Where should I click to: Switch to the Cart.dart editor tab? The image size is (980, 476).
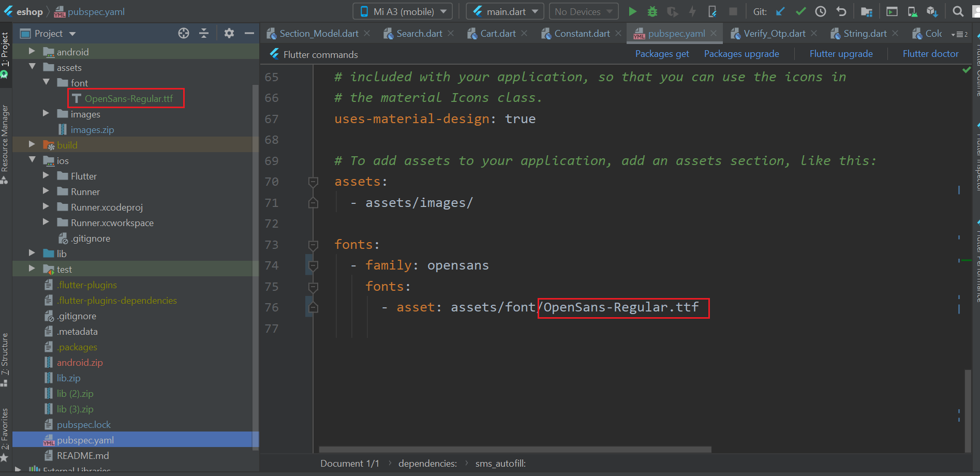click(x=498, y=34)
